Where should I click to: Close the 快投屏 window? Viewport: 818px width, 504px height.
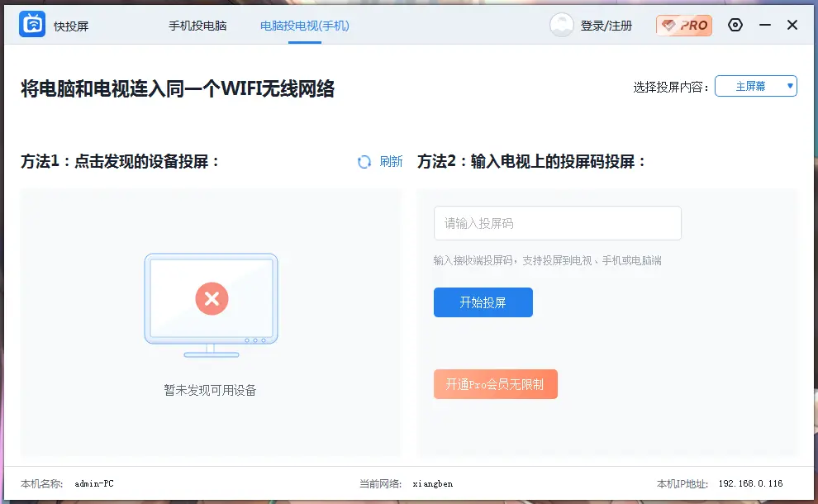[x=792, y=25]
